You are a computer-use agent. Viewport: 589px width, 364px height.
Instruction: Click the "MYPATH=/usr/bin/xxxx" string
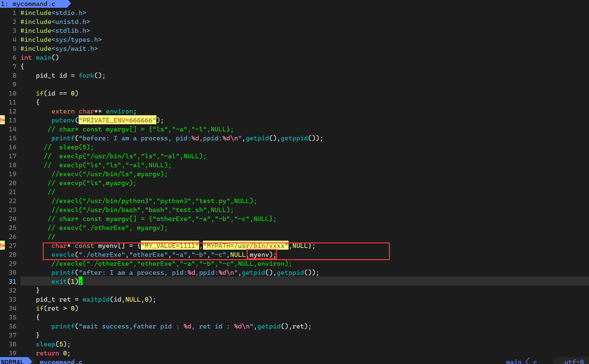(246, 245)
